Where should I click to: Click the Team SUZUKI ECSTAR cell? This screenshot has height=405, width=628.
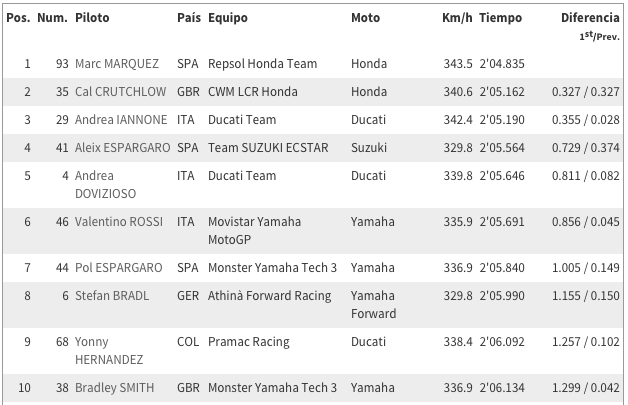click(x=268, y=148)
